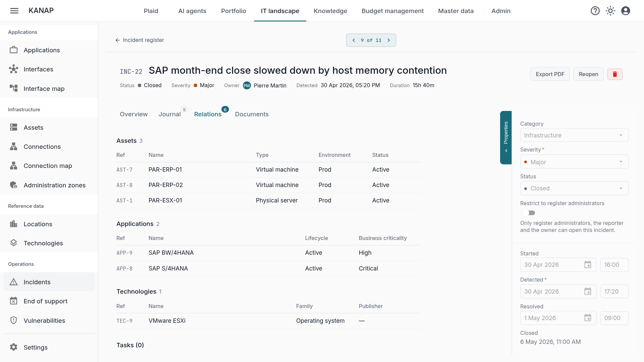Open the Category dropdown
The image size is (644, 362).
pos(574,135)
